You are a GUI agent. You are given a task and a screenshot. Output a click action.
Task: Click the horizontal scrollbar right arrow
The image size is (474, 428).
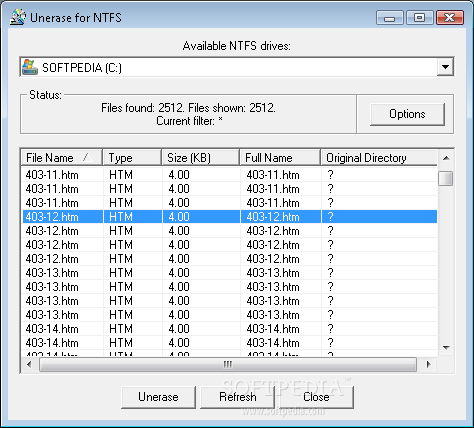tap(428, 364)
